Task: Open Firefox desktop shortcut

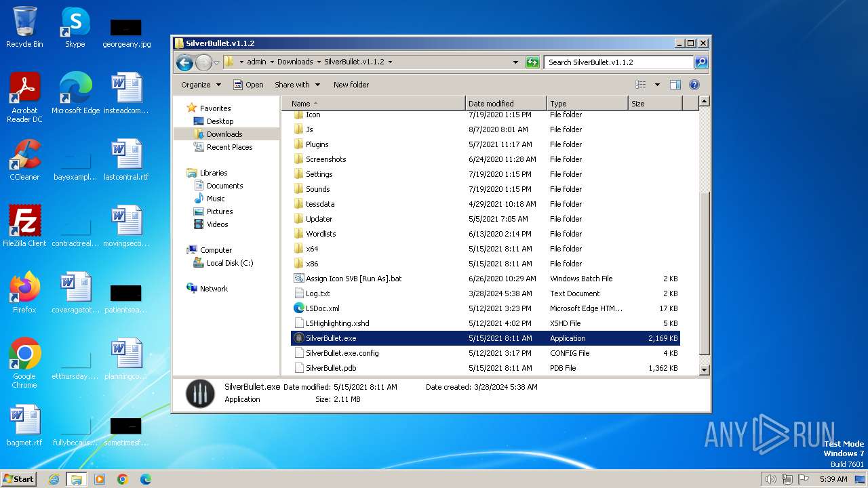Action: (x=24, y=292)
